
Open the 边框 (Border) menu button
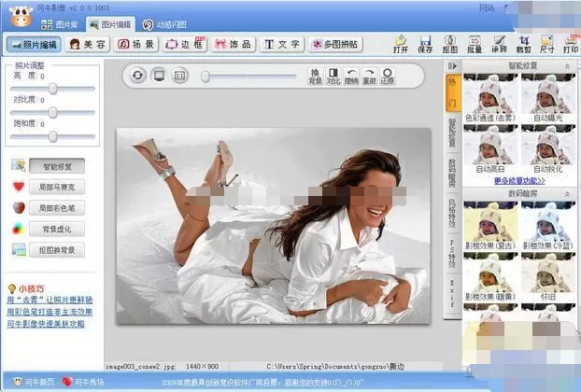(x=185, y=45)
